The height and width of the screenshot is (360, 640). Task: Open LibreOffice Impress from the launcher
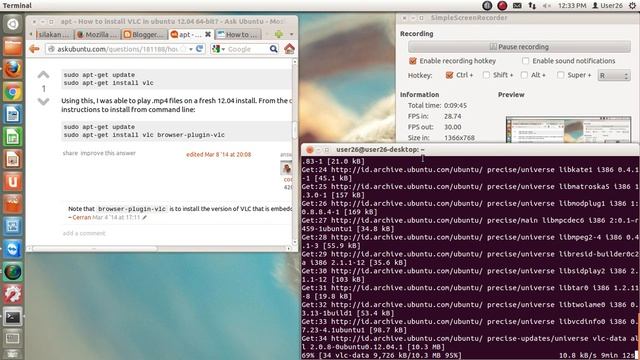pyautogui.click(x=13, y=160)
